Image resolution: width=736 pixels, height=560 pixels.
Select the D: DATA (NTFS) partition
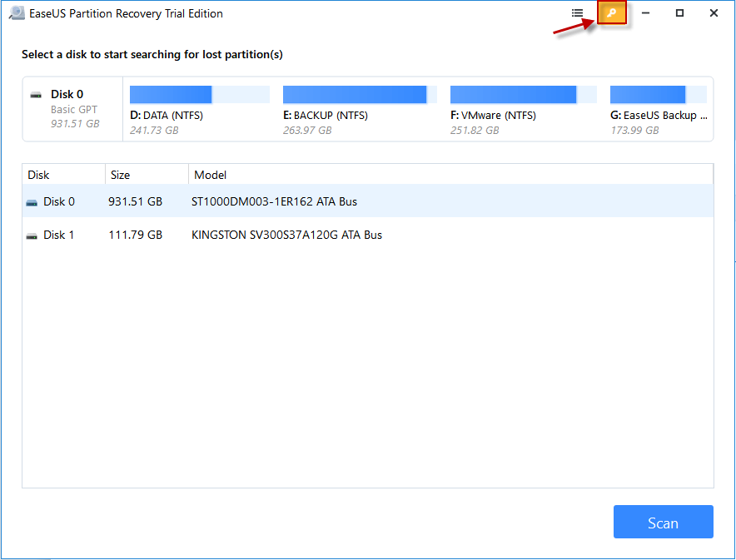tap(200, 110)
